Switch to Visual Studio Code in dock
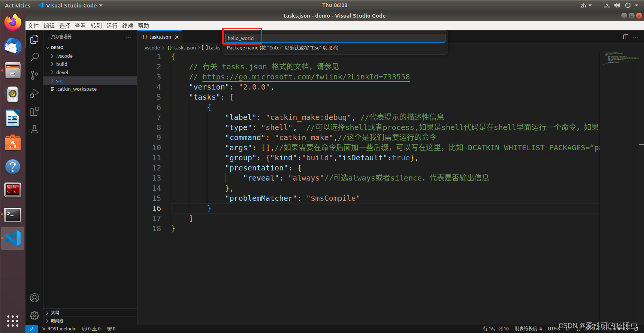The image size is (644, 333). [x=13, y=238]
